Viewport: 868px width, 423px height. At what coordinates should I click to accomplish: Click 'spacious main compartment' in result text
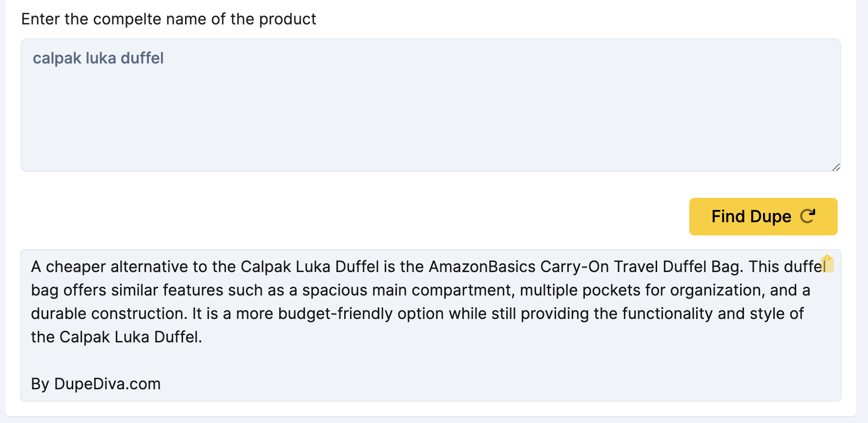[x=407, y=290]
